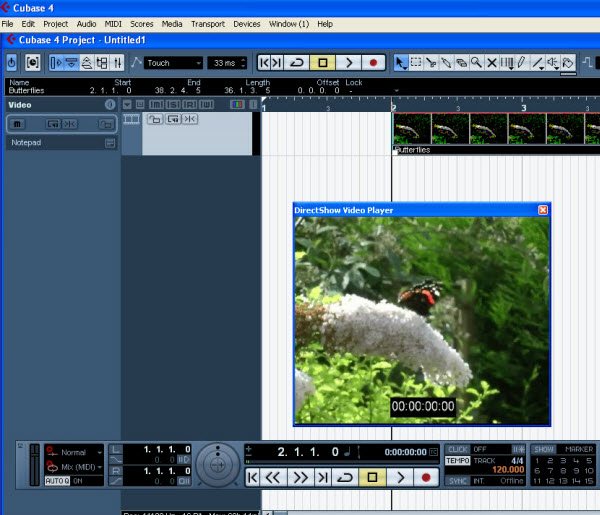Open the Mixer from toolbar
This screenshot has height=515, width=600.
pyautogui.click(x=117, y=62)
